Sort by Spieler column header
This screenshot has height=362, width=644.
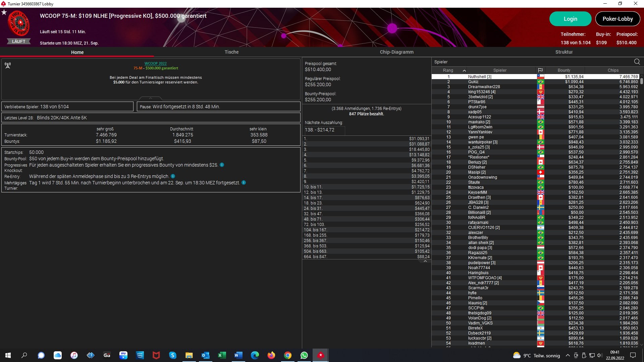click(x=500, y=70)
